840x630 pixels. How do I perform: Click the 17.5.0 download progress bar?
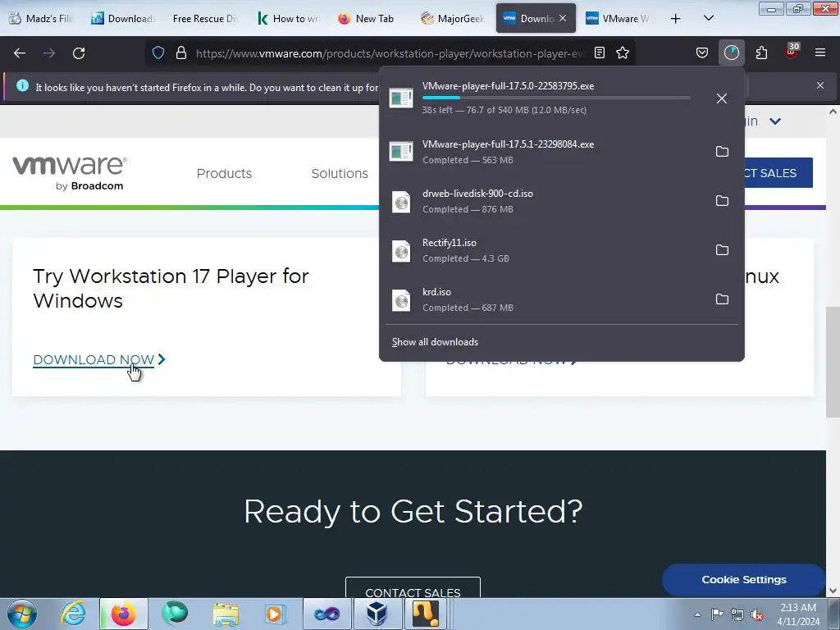[556, 98]
